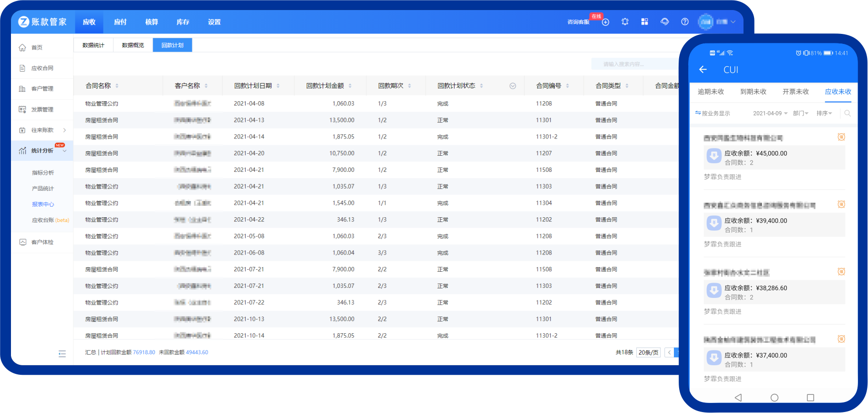Click the customer service headset icon
The width and height of the screenshot is (868, 413).
tap(664, 22)
